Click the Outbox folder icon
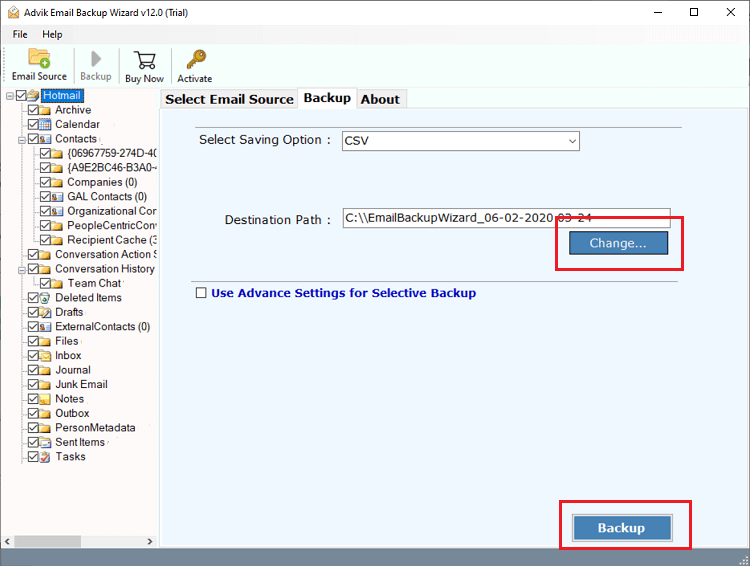 coord(45,413)
